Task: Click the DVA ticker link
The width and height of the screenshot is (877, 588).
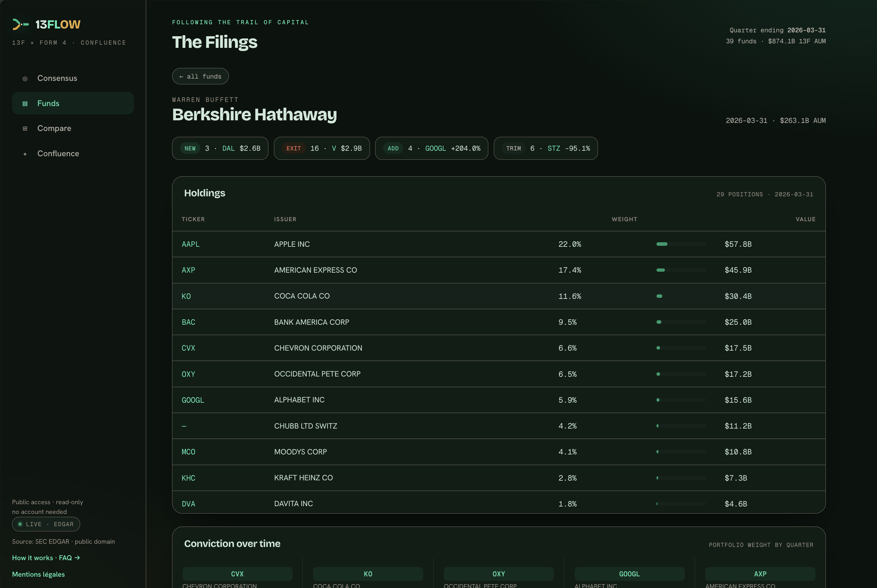Action: [x=188, y=504]
